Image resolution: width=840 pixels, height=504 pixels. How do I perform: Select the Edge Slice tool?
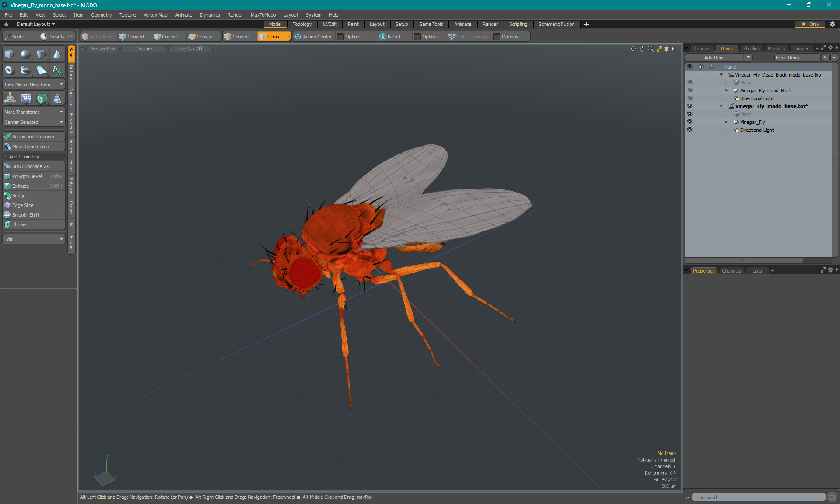[x=22, y=205]
